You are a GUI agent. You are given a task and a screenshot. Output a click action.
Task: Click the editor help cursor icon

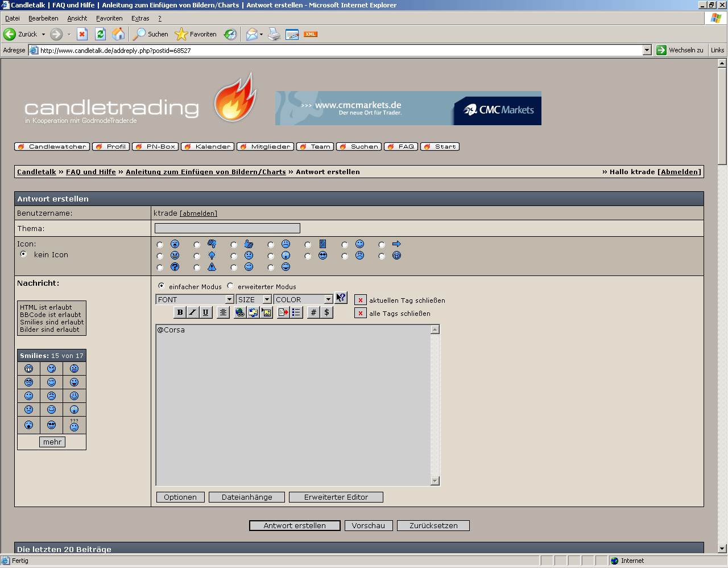pyautogui.click(x=341, y=298)
